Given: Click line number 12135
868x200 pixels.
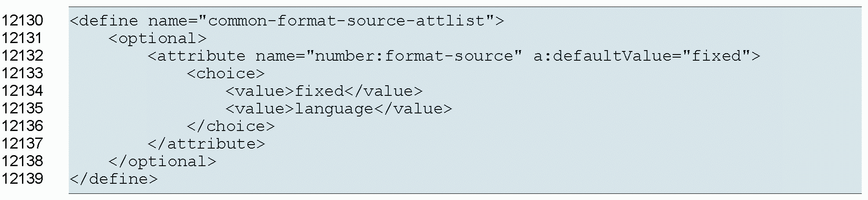Looking at the screenshot, I should click(x=22, y=109).
